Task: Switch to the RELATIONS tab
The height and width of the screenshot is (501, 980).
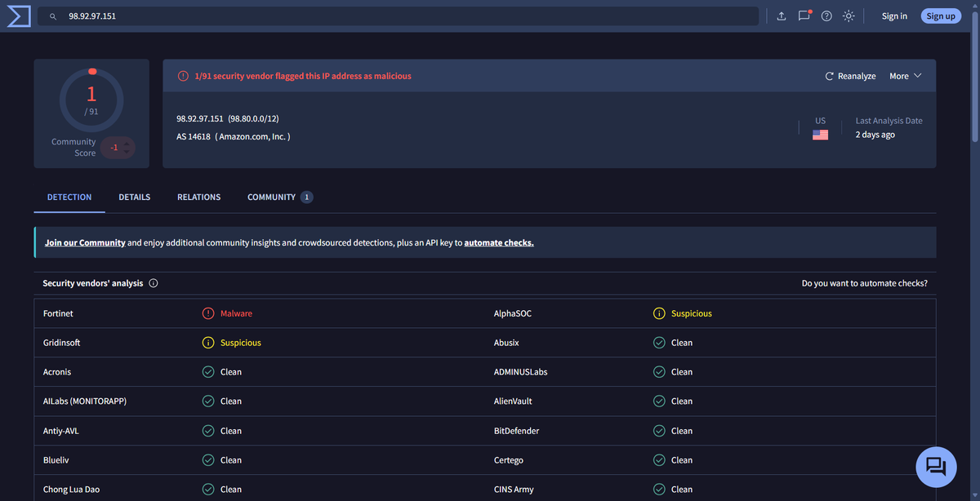Action: [x=199, y=197]
